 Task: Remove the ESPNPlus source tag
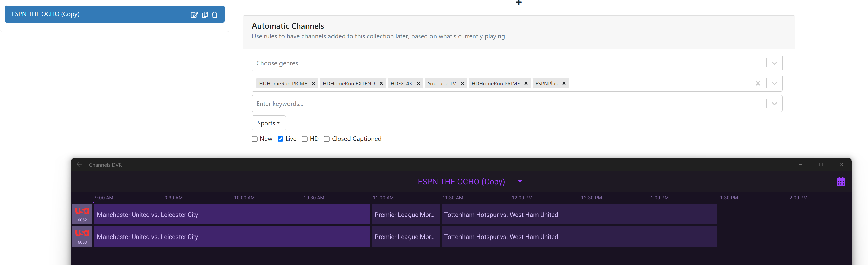tap(564, 83)
